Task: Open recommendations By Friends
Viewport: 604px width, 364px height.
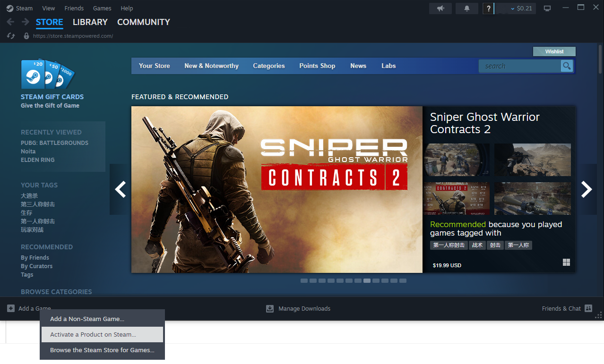Action: click(35, 258)
